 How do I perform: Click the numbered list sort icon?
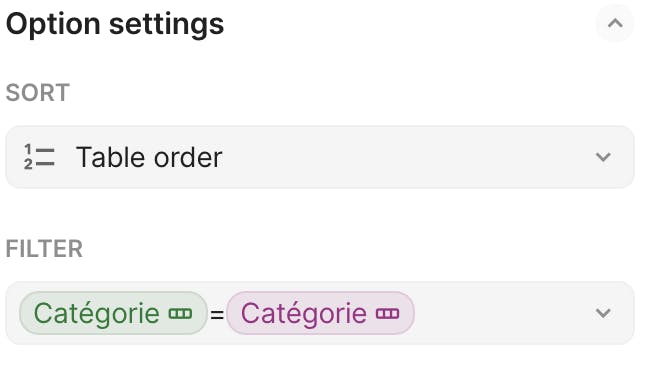click(x=39, y=157)
